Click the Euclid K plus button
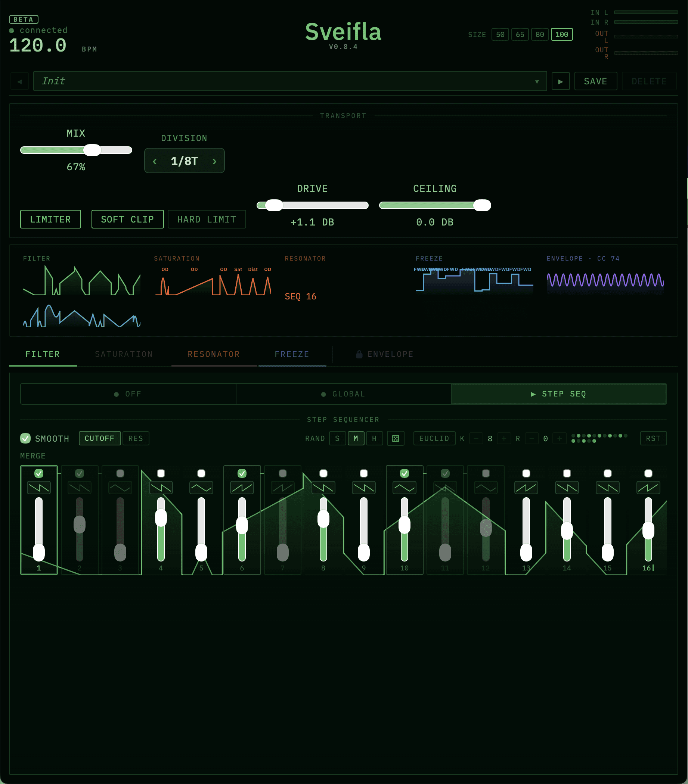This screenshot has height=784, width=688. coord(504,438)
